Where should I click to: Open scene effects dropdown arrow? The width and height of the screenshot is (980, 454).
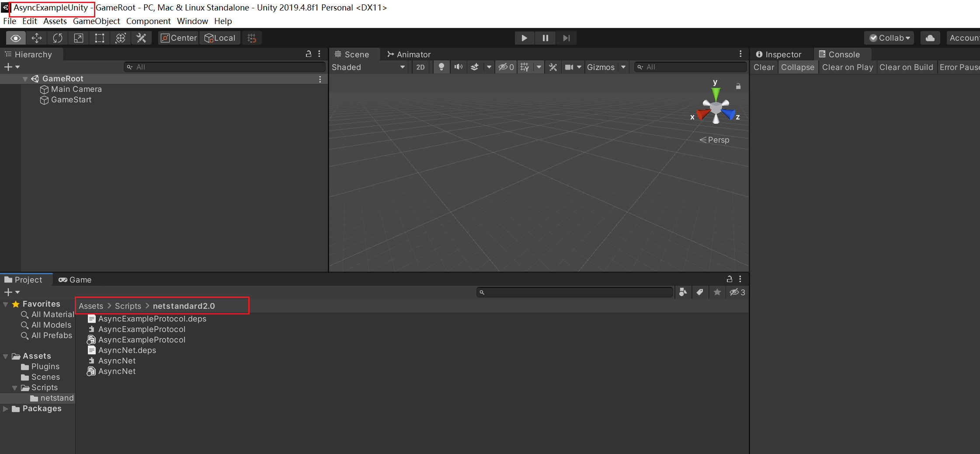(489, 67)
